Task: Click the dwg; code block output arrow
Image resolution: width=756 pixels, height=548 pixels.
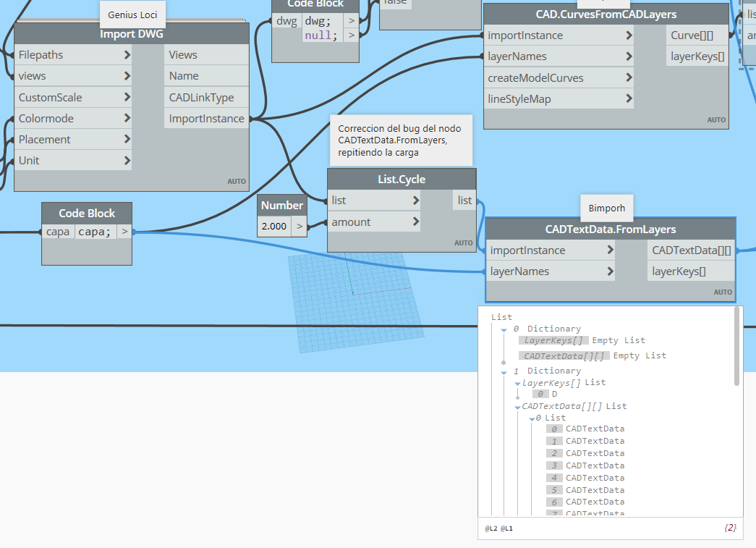Action: coord(352,21)
